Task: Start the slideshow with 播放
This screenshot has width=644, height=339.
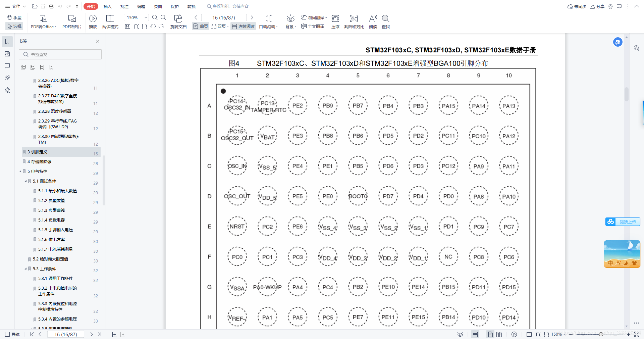Action: click(93, 22)
